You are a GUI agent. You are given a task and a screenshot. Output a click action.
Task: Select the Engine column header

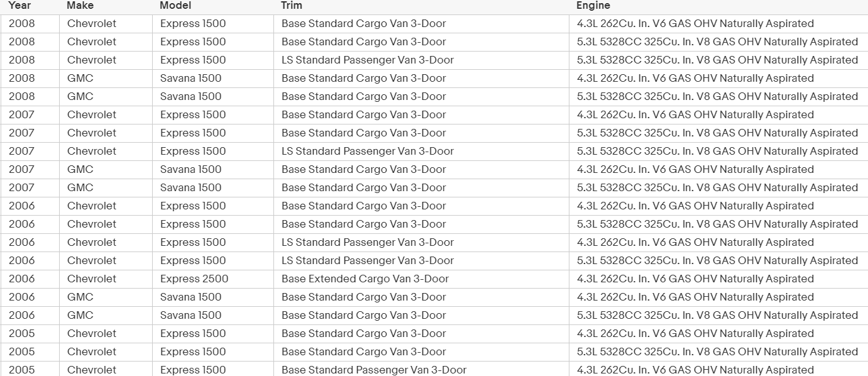(x=593, y=6)
